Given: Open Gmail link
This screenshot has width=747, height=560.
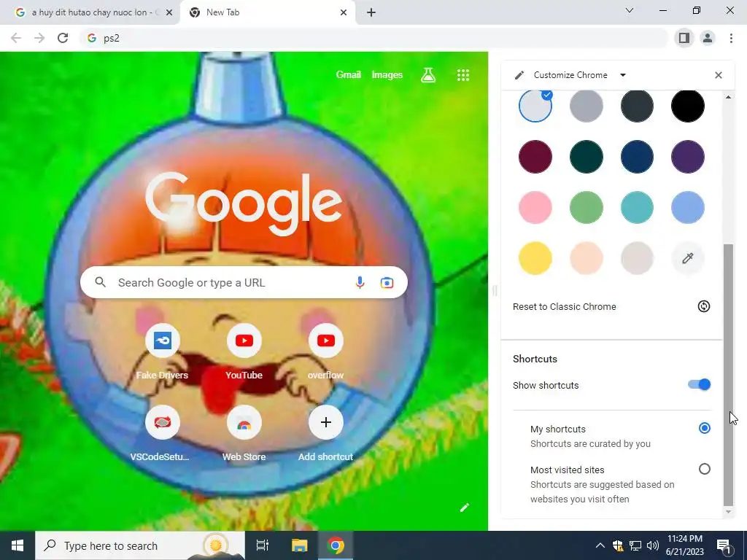Looking at the screenshot, I should [x=348, y=75].
